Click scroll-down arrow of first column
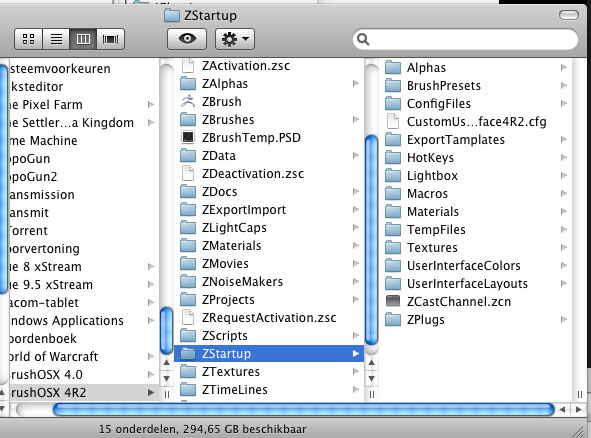The height and width of the screenshot is (438, 591). [x=166, y=378]
